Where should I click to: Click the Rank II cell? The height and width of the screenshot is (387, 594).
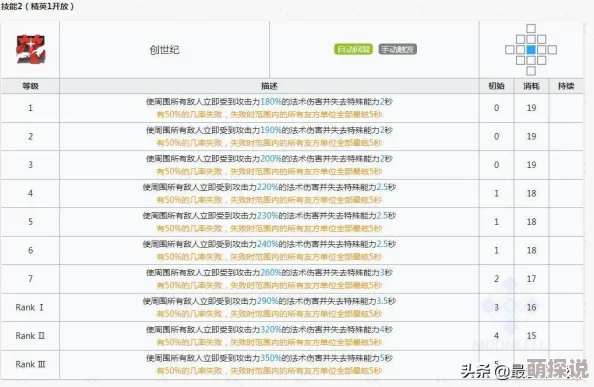[30, 336]
